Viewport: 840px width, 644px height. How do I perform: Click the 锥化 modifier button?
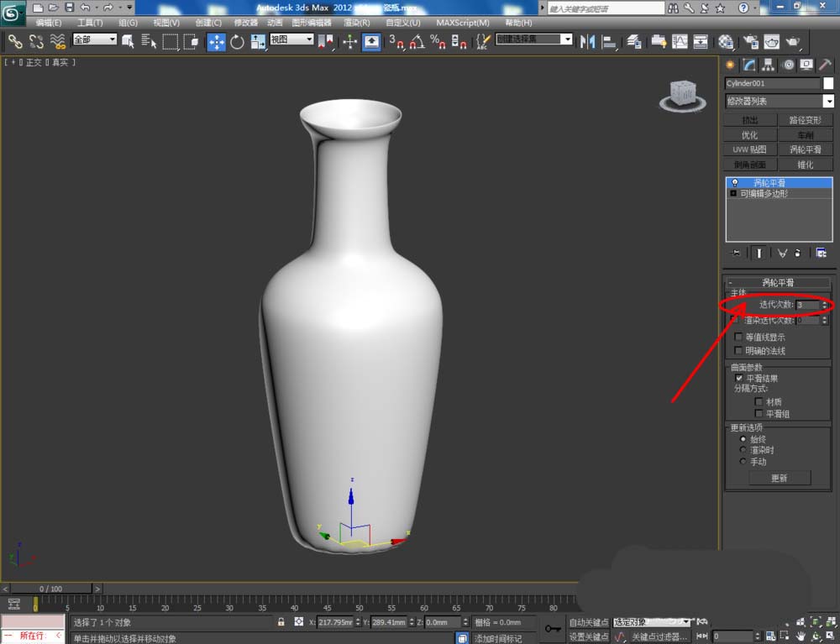[x=806, y=165]
